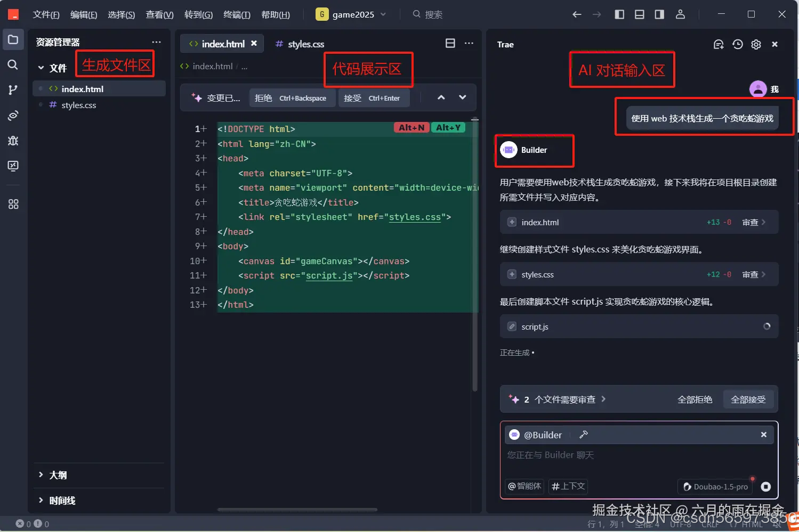
Task: Open Builder tools wrench icon
Action: (584, 435)
